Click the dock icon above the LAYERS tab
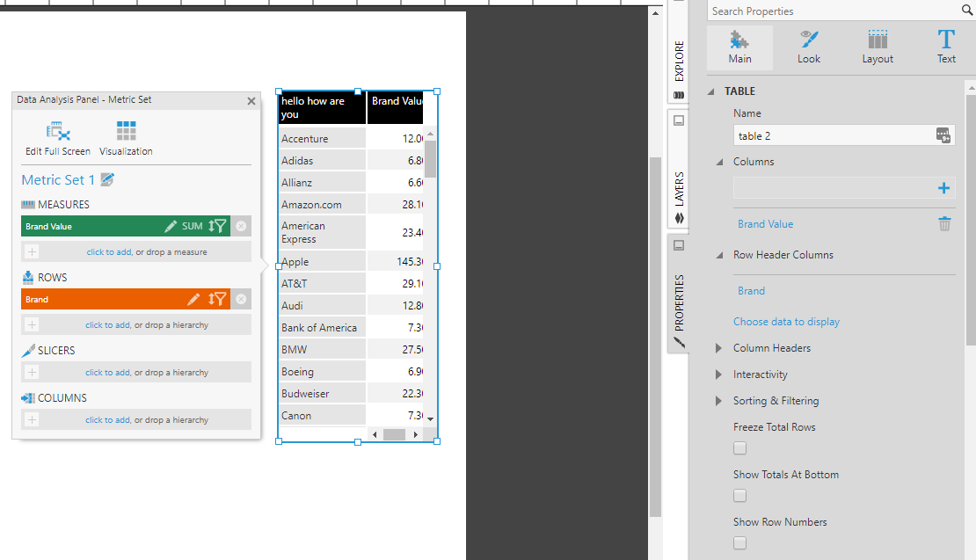The width and height of the screenshot is (976, 560). (x=679, y=120)
